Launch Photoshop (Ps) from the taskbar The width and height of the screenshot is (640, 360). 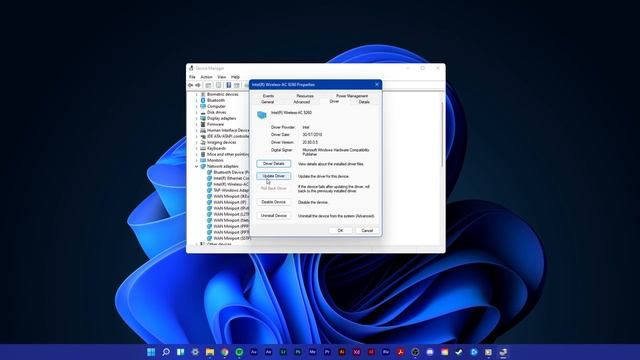298,352
